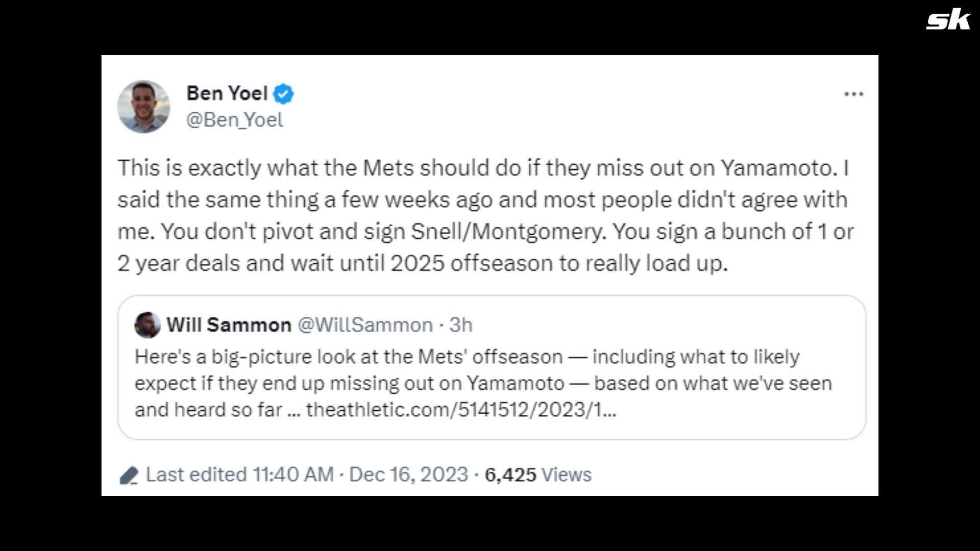Click the 11:40 AM post time
Image resolution: width=980 pixels, height=551 pixels.
(293, 474)
